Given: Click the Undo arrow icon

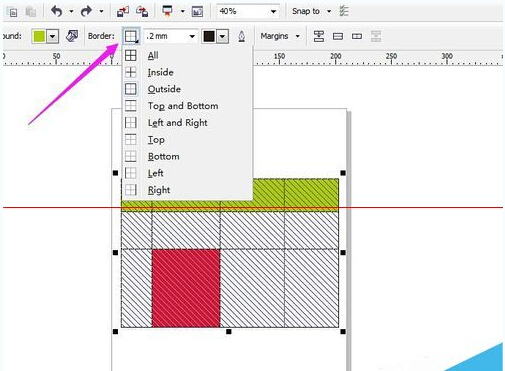Looking at the screenshot, I should [x=57, y=11].
